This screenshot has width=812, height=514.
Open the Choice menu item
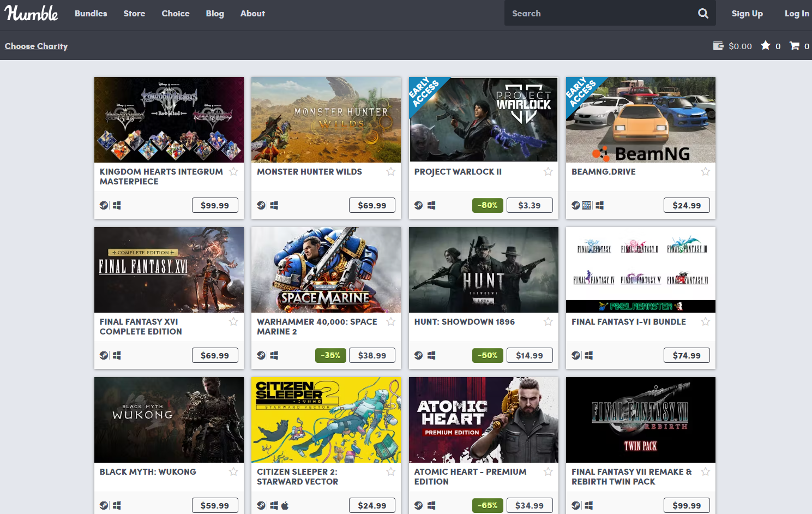175,14
